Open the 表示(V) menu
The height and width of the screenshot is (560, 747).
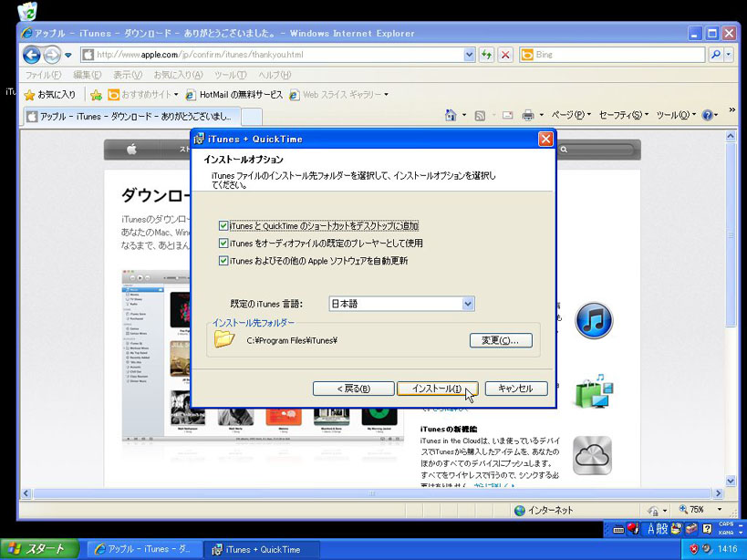tap(128, 75)
